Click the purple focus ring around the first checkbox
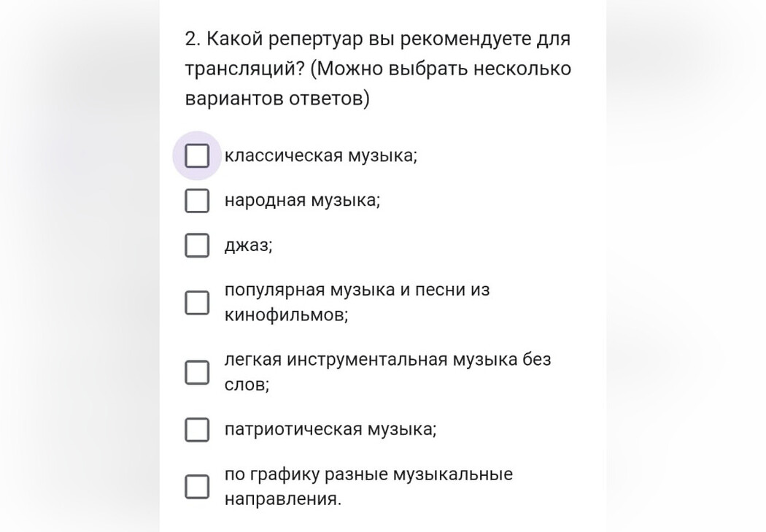The image size is (766, 532). tap(197, 156)
